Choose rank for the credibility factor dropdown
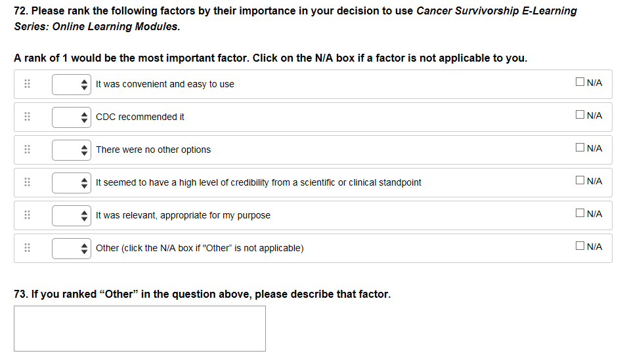Screen dimensions: 627x364 pyautogui.click(x=72, y=182)
